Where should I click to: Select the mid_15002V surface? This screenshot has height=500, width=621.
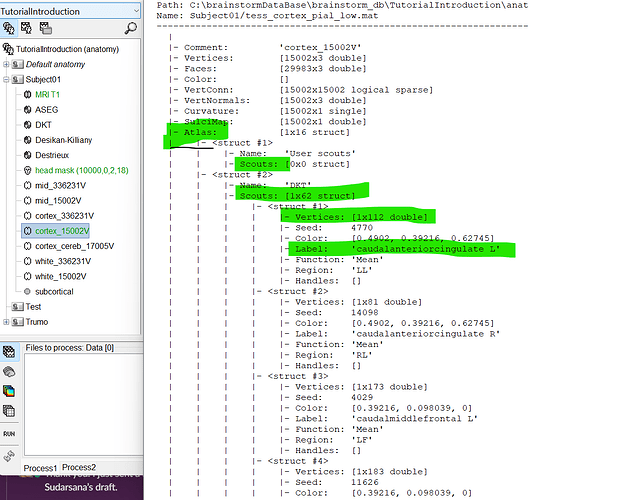(x=58, y=200)
